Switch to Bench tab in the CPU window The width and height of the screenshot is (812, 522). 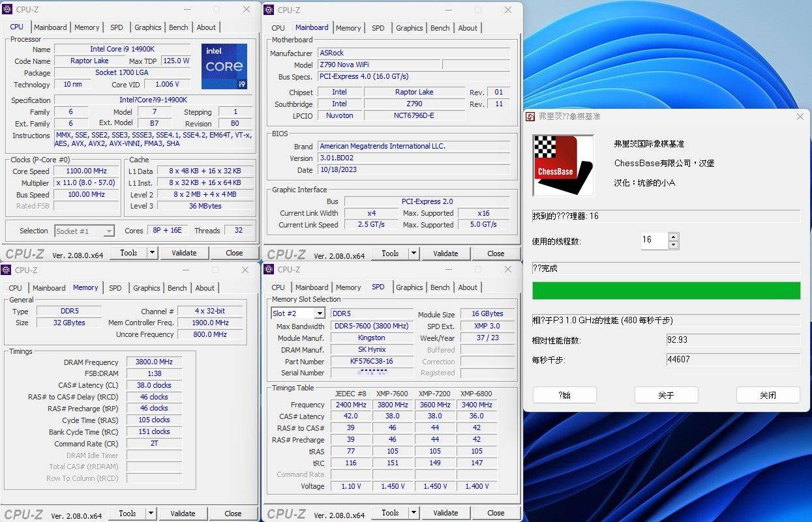pyautogui.click(x=178, y=27)
